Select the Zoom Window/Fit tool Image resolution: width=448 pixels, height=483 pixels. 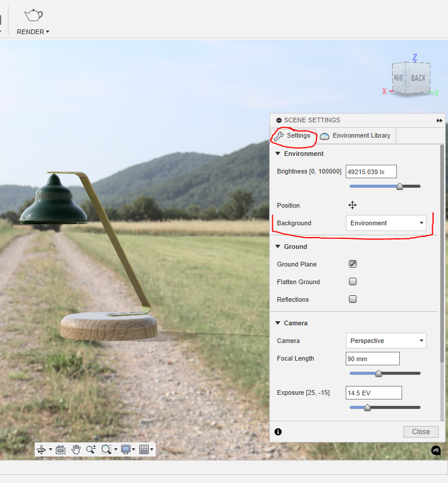coord(106,449)
